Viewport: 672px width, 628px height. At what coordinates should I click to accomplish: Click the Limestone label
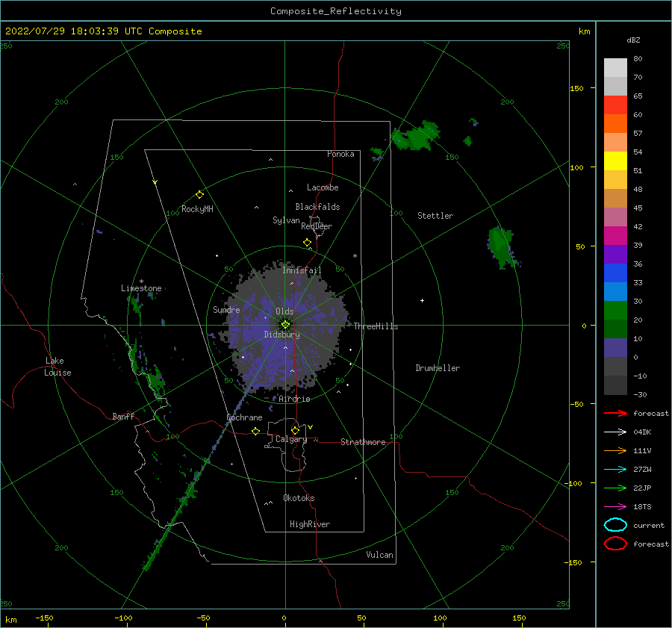click(141, 288)
